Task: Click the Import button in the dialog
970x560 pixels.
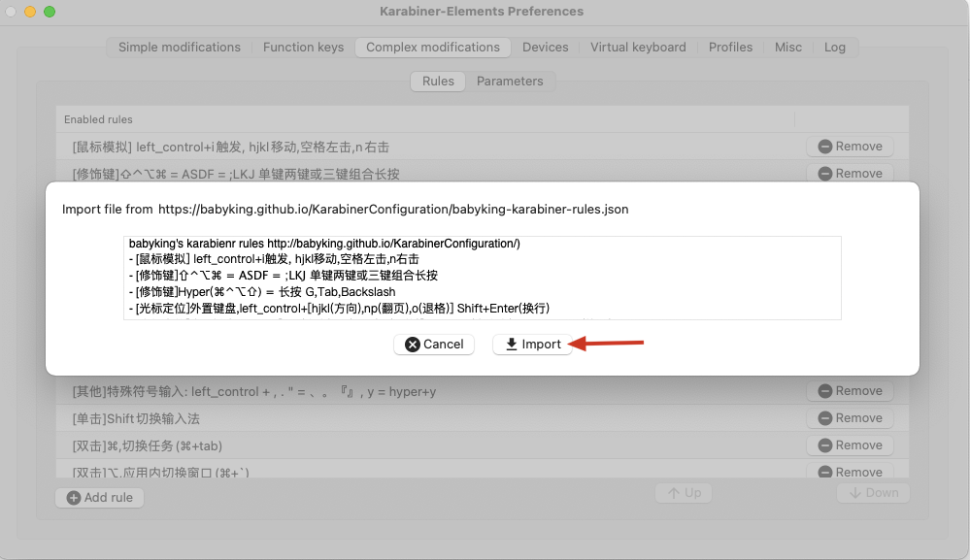Action: [533, 345]
